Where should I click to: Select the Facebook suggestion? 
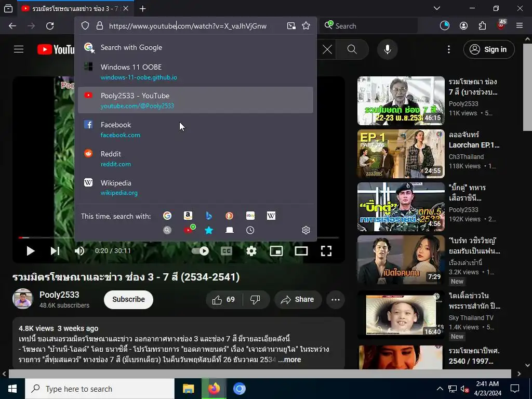[x=195, y=129]
